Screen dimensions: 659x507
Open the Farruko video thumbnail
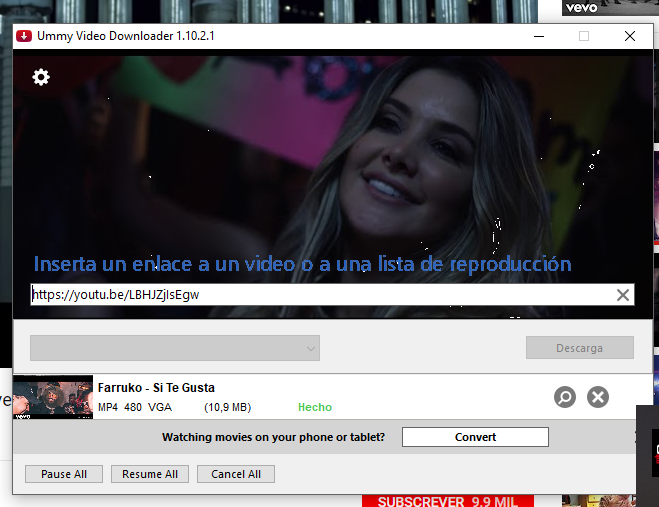[x=53, y=397]
